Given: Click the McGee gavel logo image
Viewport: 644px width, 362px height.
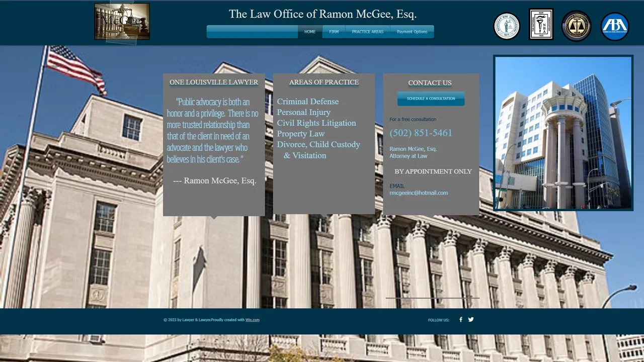Looking at the screenshot, I should (x=122, y=22).
